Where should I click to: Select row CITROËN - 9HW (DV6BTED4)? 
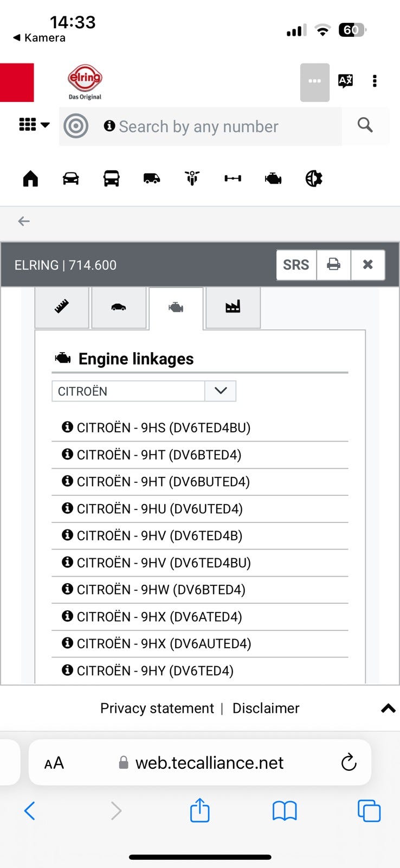point(199,590)
